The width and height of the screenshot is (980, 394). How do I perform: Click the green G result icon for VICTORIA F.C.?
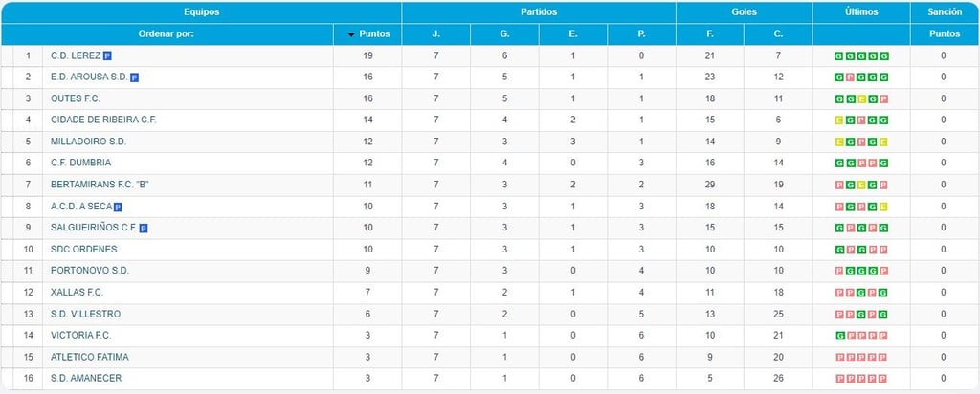tap(839, 336)
